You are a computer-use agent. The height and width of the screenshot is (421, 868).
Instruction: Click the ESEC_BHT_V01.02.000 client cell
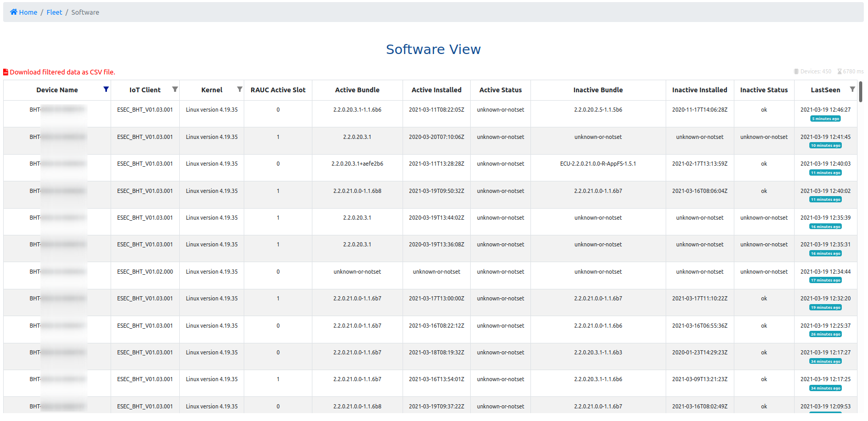click(x=145, y=272)
